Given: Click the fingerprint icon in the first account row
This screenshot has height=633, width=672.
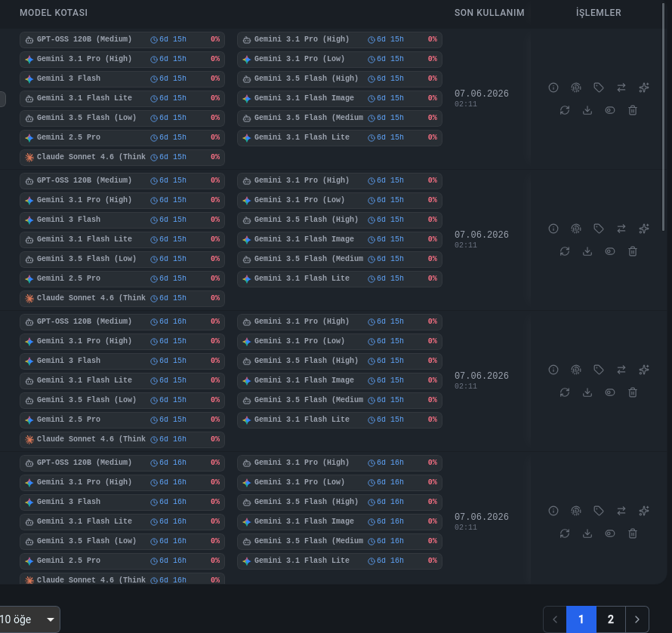Looking at the screenshot, I should (576, 88).
